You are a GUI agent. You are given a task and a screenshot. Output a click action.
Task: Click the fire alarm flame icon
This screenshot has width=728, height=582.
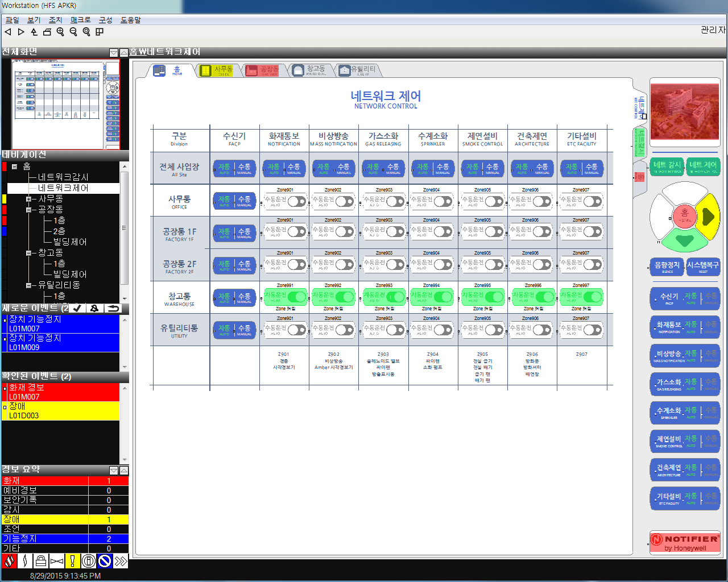point(9,562)
